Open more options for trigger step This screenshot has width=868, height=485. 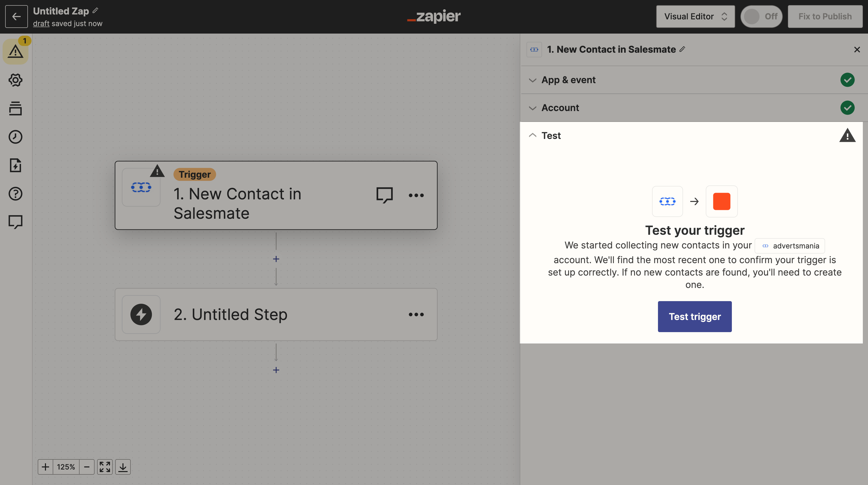pyautogui.click(x=416, y=195)
